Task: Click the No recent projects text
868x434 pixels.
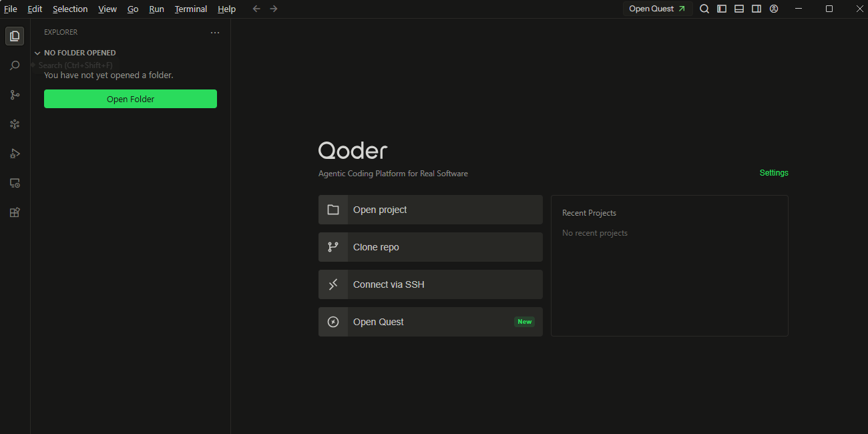Action: [x=595, y=233]
